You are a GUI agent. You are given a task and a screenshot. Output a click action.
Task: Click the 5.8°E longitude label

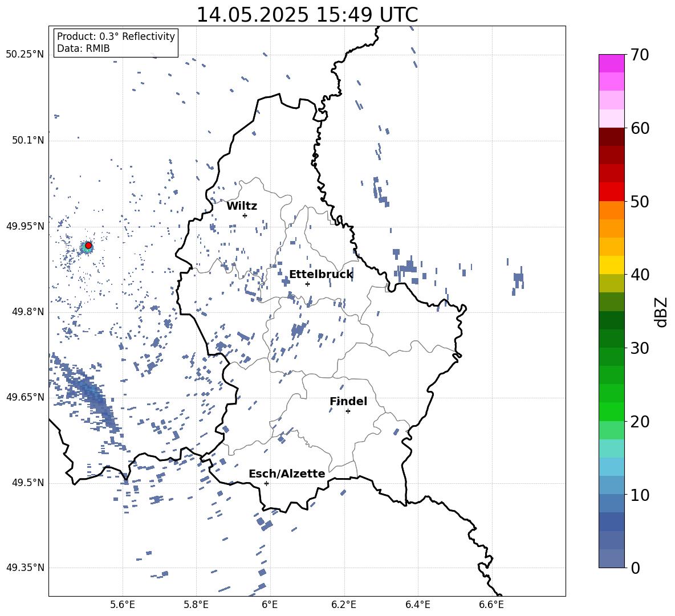196,605
